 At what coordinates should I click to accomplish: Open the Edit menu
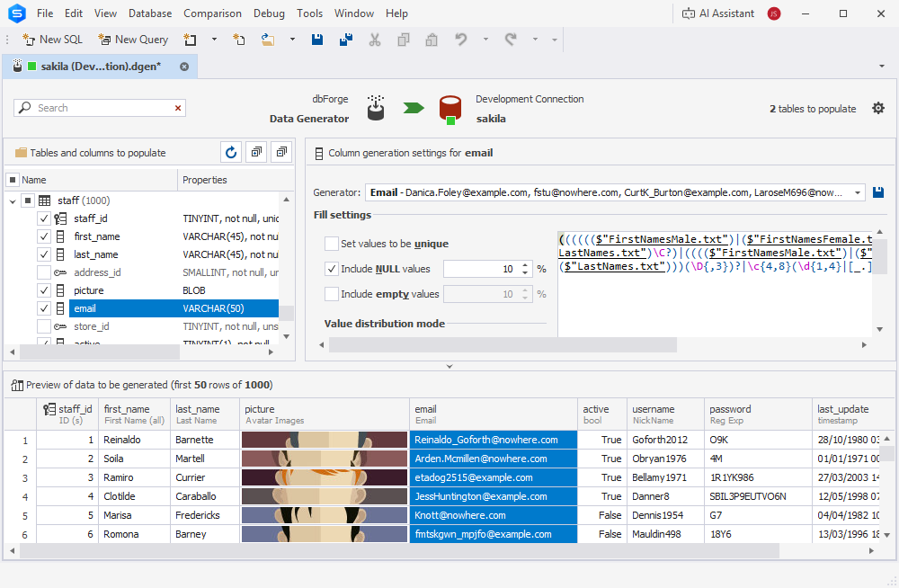[x=74, y=13]
